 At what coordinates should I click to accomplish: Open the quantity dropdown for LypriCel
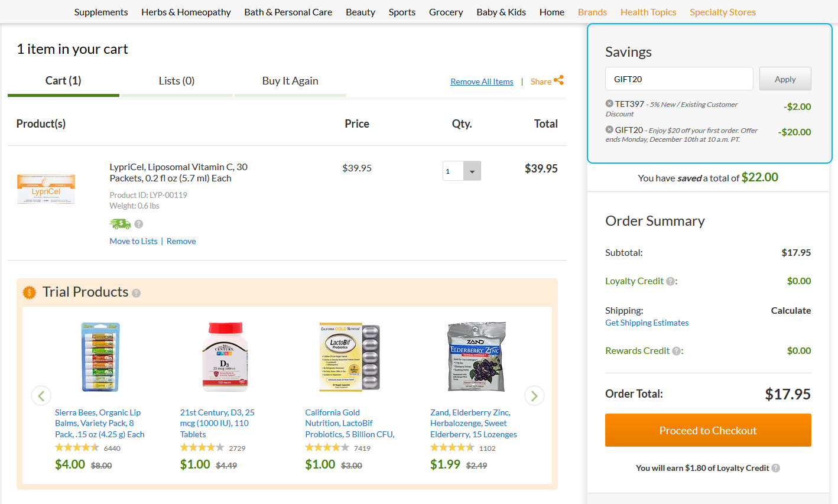(x=472, y=171)
